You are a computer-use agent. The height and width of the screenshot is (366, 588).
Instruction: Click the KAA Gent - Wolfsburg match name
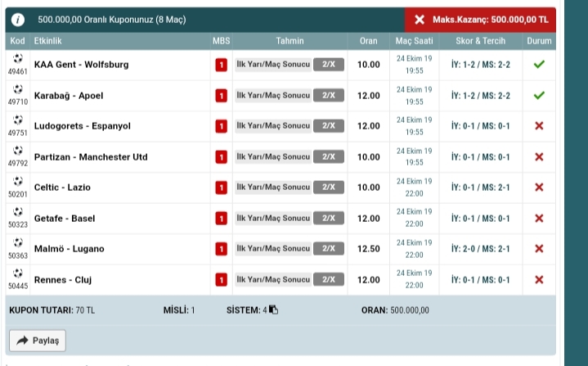(x=82, y=65)
